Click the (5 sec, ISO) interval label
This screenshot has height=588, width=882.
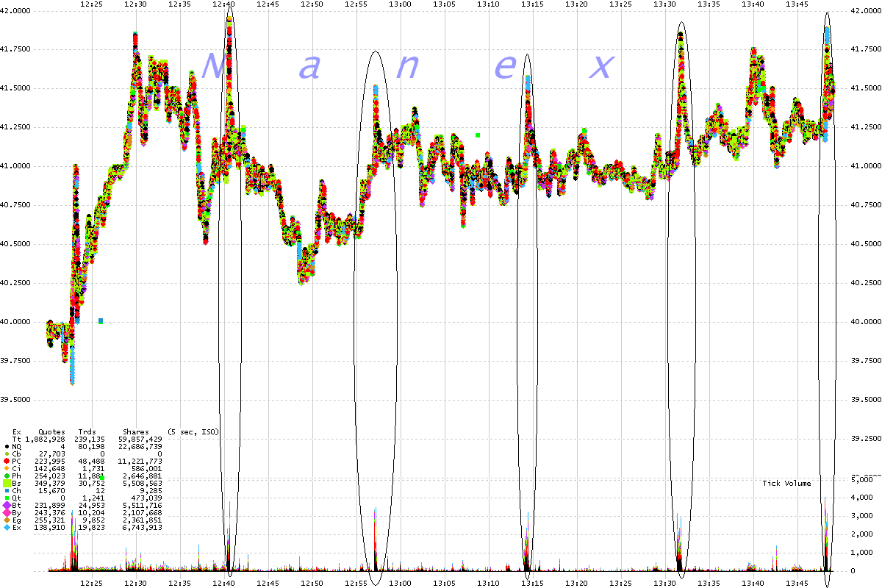[193, 431]
